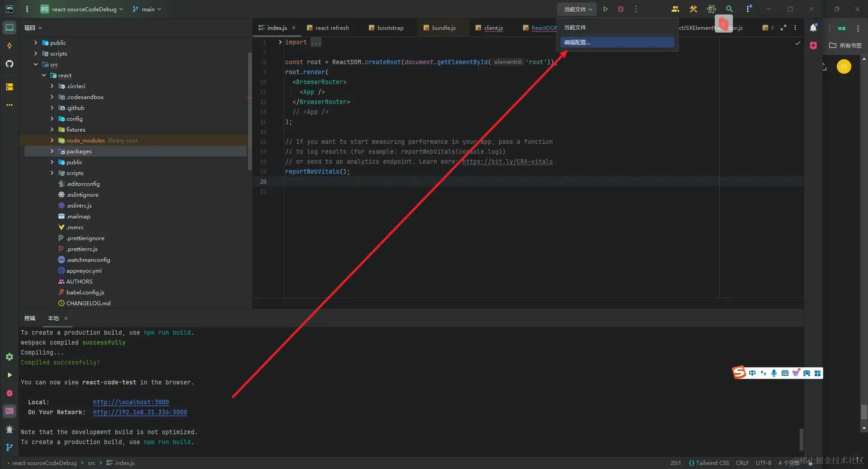Open the Terminal tool window icon
This screenshot has height=469, width=868.
tap(9, 411)
